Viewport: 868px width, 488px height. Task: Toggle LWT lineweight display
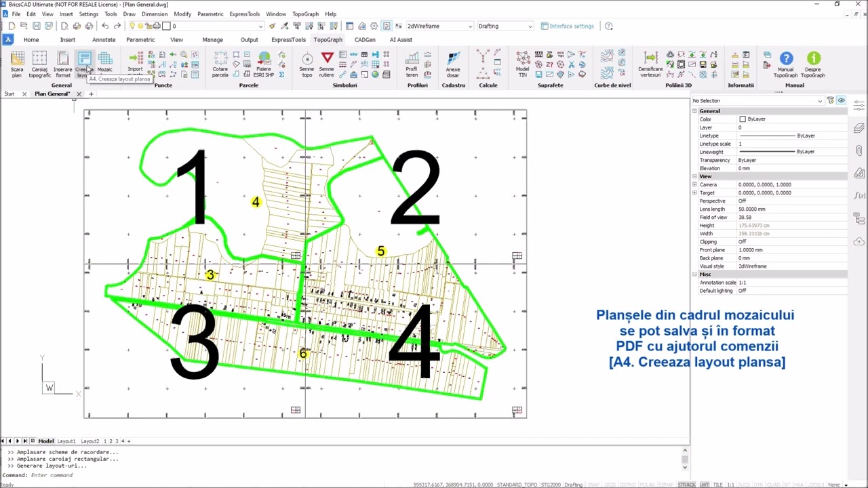(x=705, y=485)
